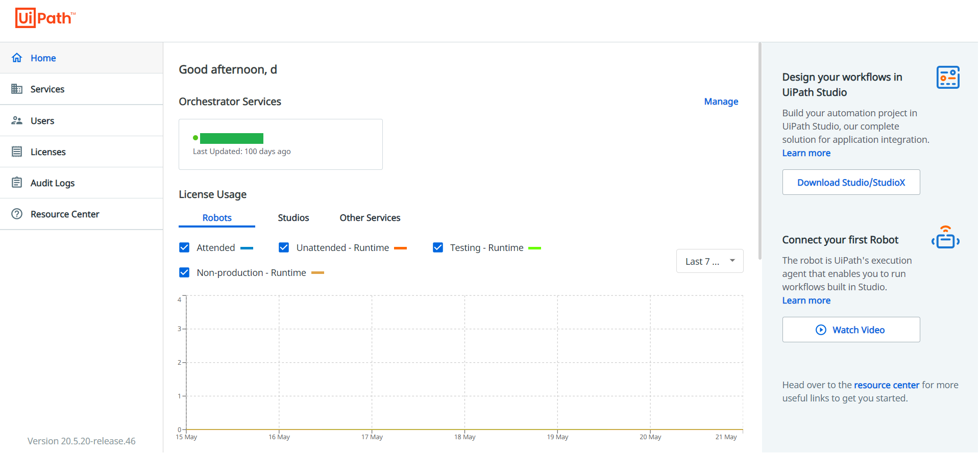Image resolution: width=980 pixels, height=454 pixels.
Task: Open Audit Logs from sidebar
Action: click(x=82, y=183)
